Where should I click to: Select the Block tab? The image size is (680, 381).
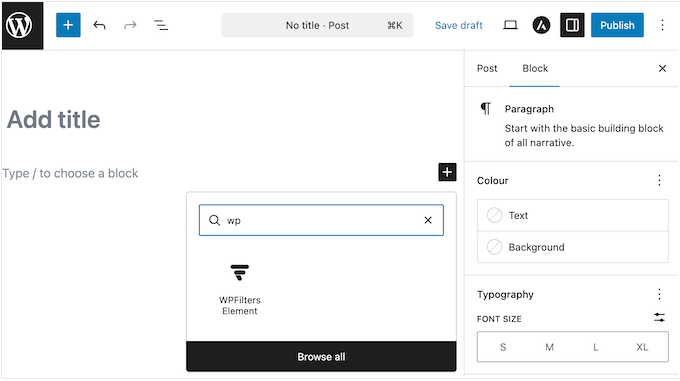[x=535, y=68]
